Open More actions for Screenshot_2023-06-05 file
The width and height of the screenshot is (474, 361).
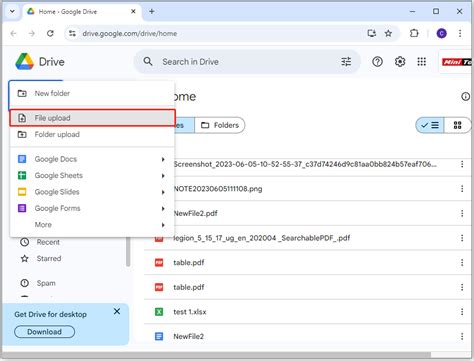(x=462, y=164)
